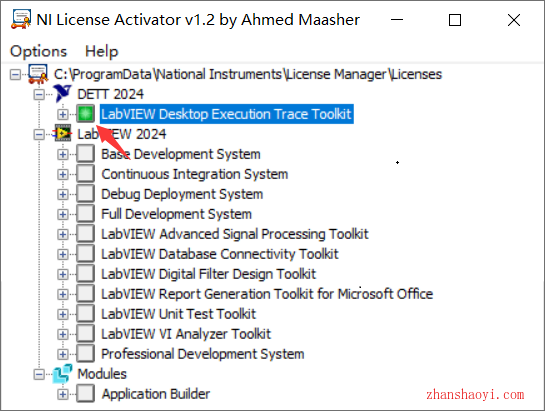
Task: Expand the Debug Deployment System node
Action: [63, 194]
